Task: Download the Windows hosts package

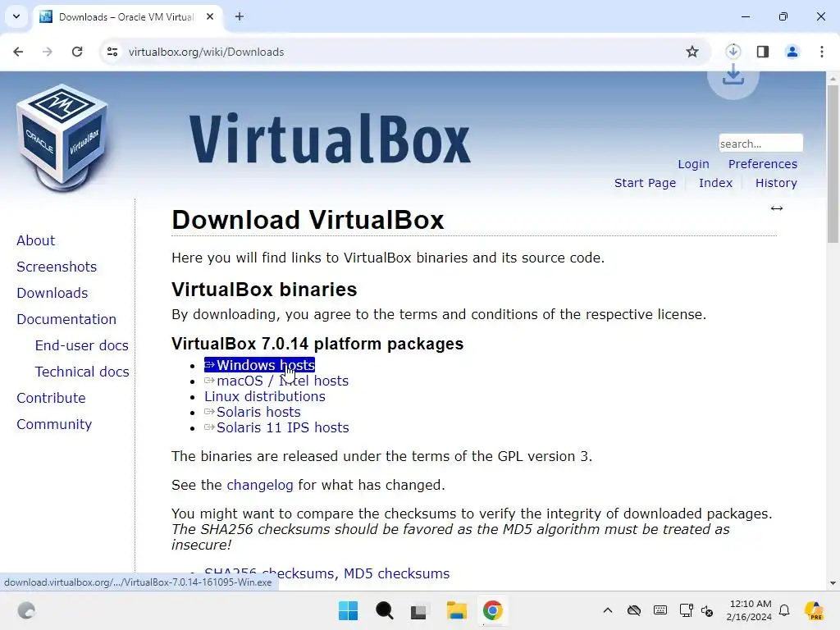Action: (x=259, y=365)
